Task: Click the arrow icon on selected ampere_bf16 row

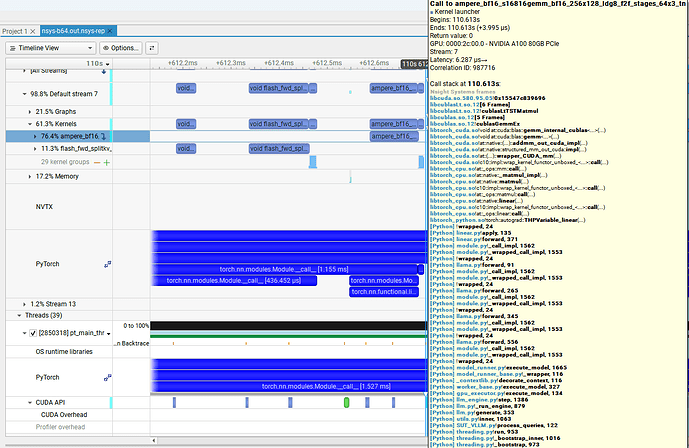Action: [103, 137]
